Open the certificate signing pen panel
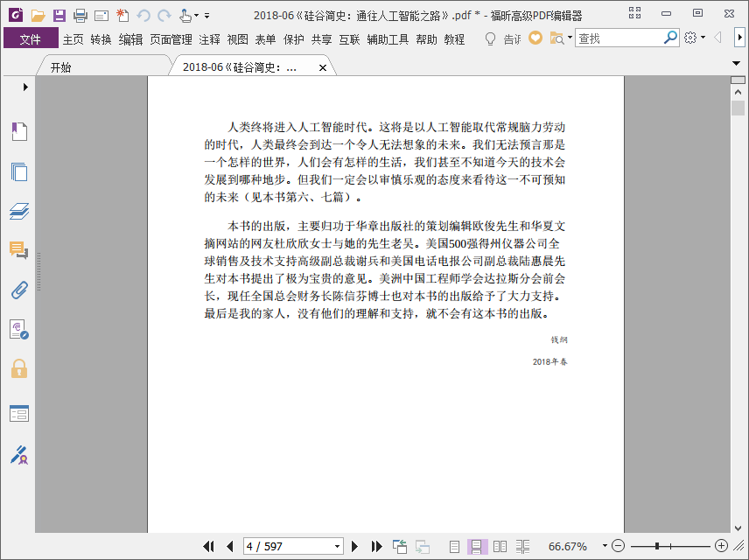749x560 pixels. click(x=19, y=455)
